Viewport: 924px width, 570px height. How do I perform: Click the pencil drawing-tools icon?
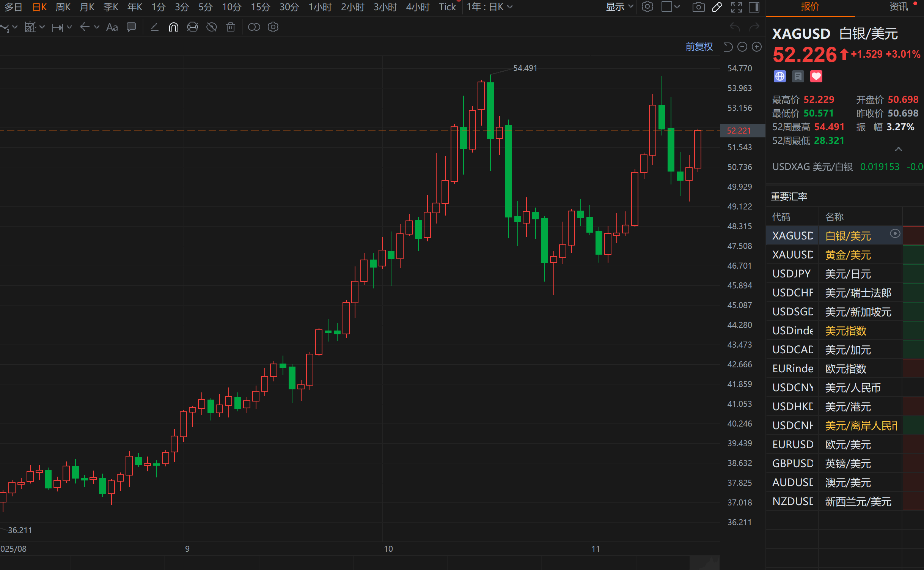(x=717, y=7)
